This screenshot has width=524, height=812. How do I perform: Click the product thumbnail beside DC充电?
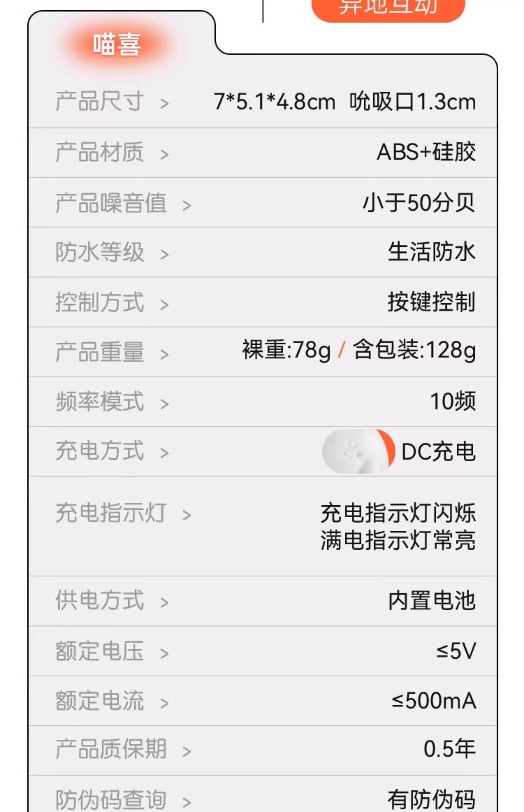click(x=358, y=451)
